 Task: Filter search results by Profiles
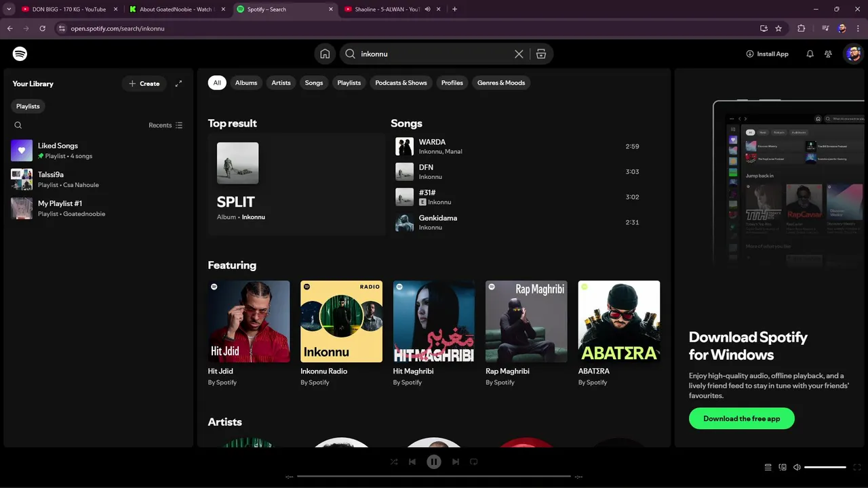pos(452,83)
